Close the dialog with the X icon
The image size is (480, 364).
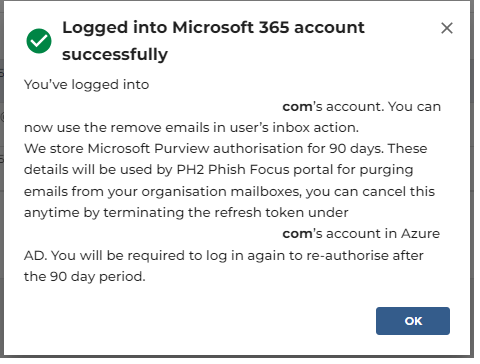pyautogui.click(x=447, y=28)
